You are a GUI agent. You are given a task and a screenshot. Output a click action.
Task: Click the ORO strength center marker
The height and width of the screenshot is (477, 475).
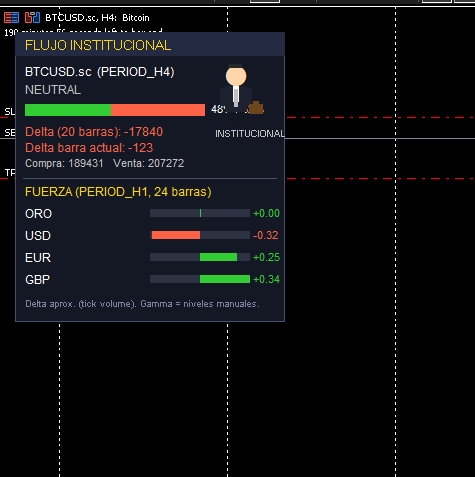click(x=200, y=213)
